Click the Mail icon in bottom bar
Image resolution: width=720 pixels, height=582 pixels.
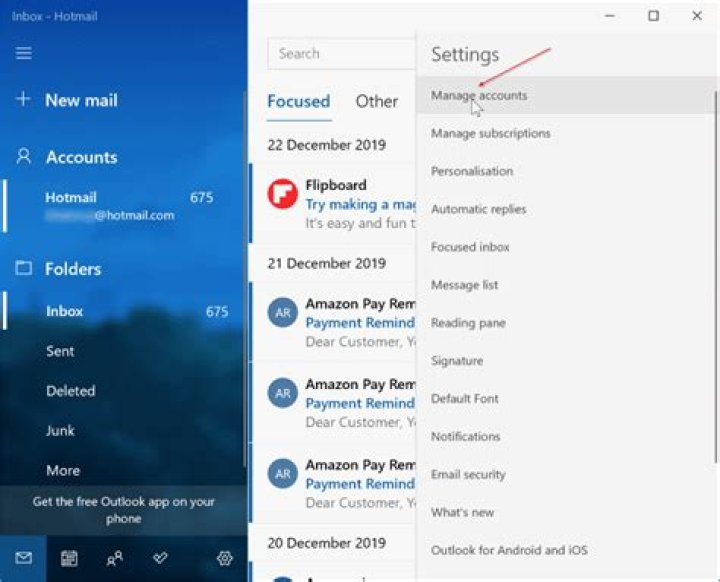(23, 559)
